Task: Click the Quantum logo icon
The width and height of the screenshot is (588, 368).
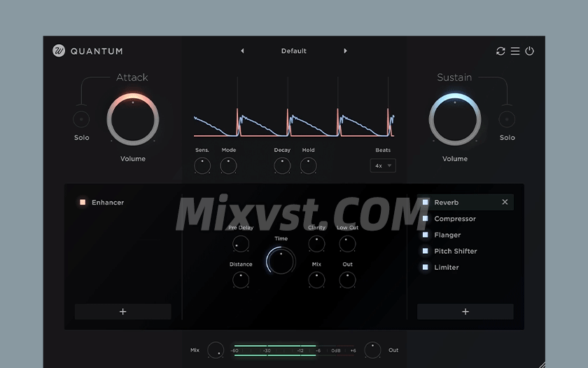Action: pyautogui.click(x=59, y=50)
